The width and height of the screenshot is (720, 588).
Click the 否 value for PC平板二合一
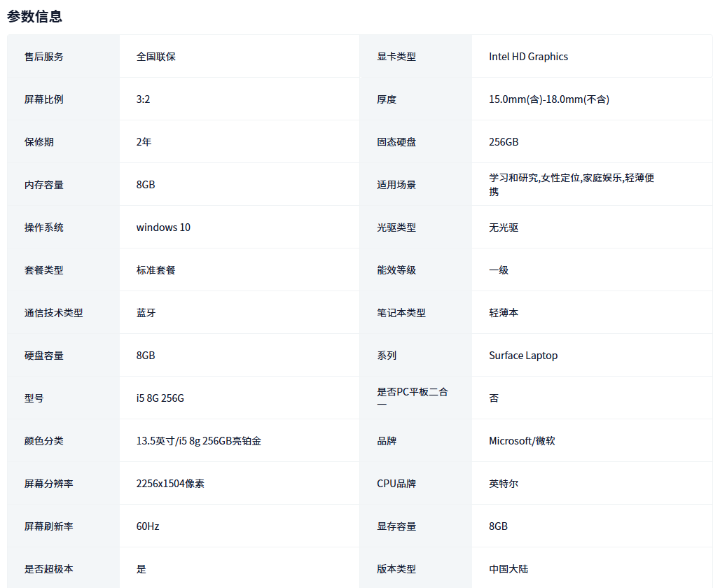[x=494, y=398]
